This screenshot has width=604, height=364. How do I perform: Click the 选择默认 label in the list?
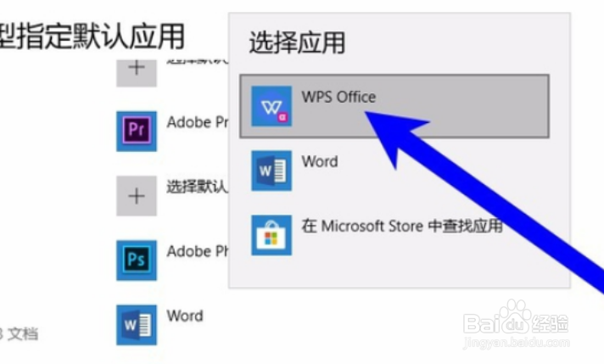[197, 187]
